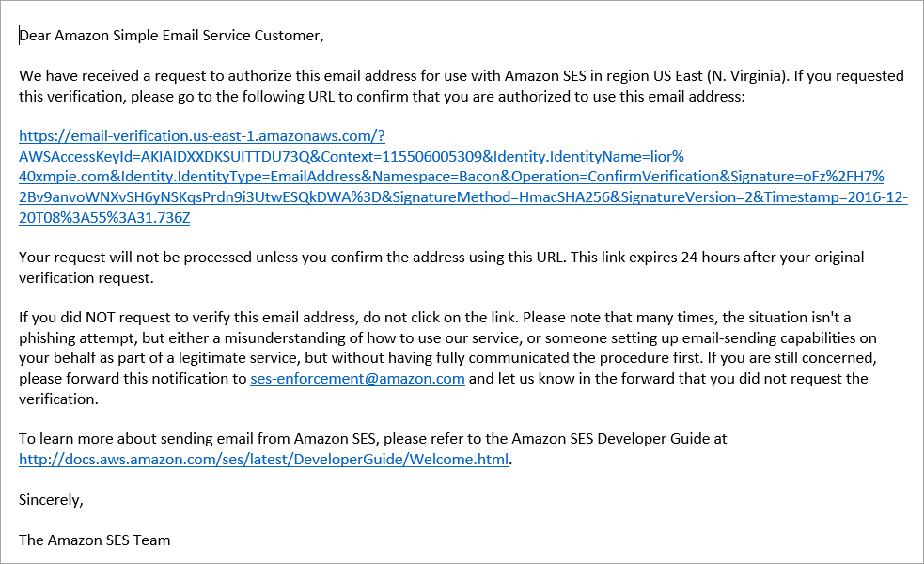The image size is (924, 564).
Task: Open the email-verification.us-east-1.amazonaws.com link
Action: click(201, 136)
